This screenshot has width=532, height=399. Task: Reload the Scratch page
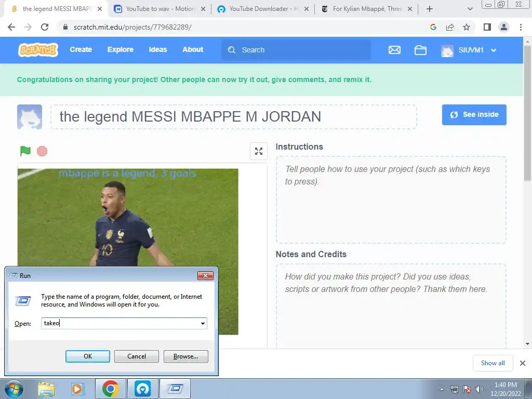45,27
